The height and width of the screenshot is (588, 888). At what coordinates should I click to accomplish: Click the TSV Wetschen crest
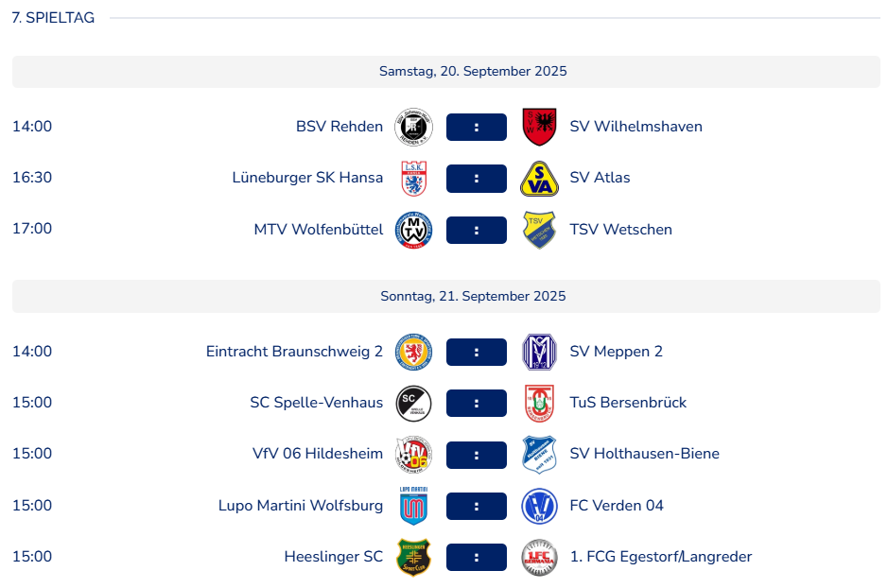(x=539, y=230)
